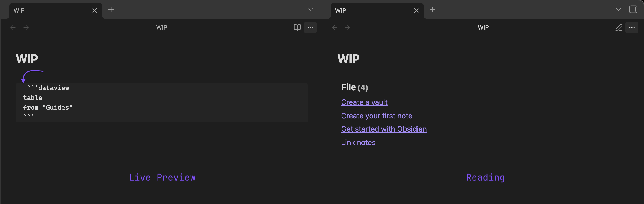Select the WIP tab in left pane

point(50,10)
